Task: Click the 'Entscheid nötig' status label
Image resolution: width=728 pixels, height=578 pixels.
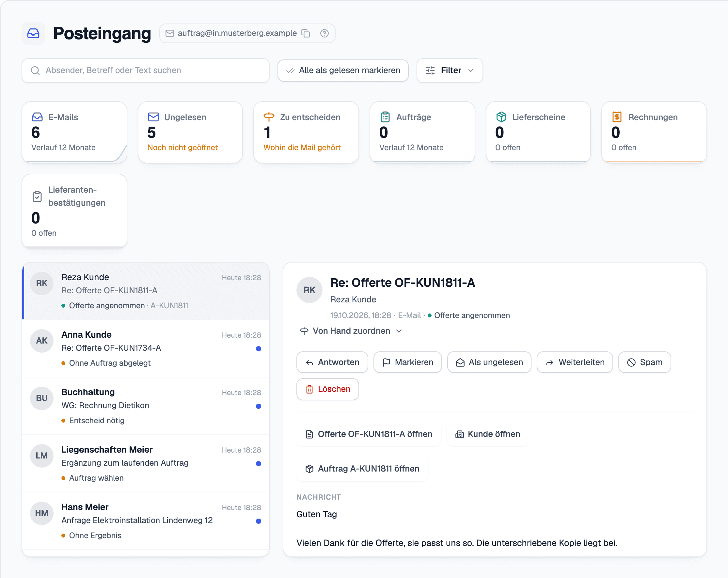Action: [97, 421]
